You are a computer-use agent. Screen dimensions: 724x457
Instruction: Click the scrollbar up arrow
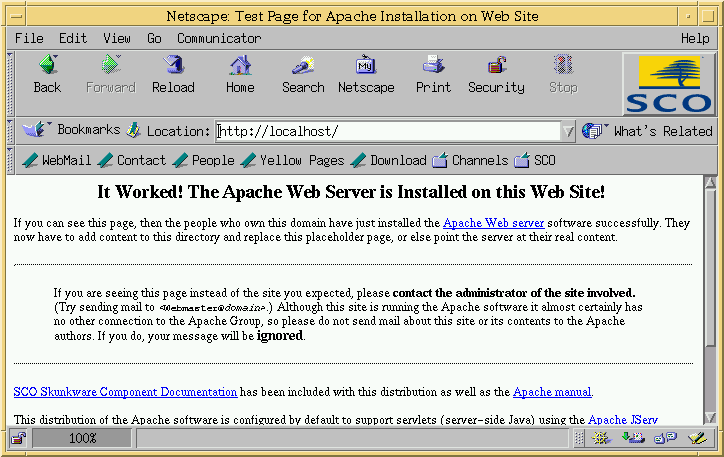point(711,182)
